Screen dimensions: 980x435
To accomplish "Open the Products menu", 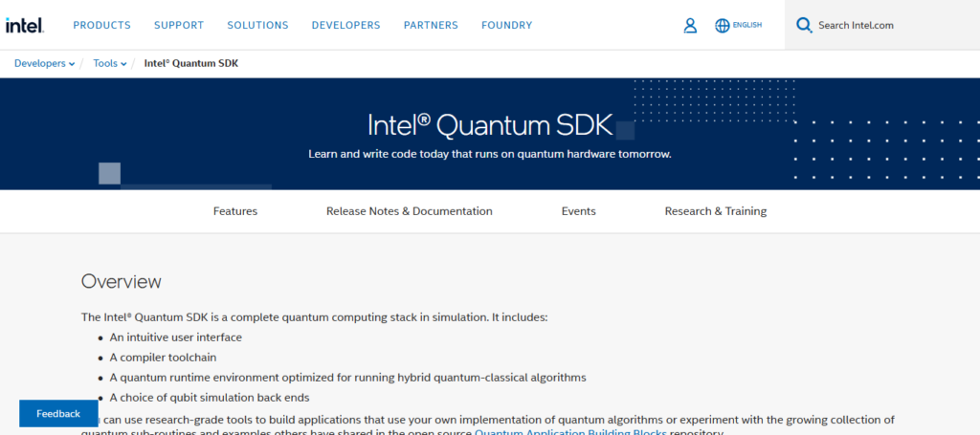I will coord(101,25).
